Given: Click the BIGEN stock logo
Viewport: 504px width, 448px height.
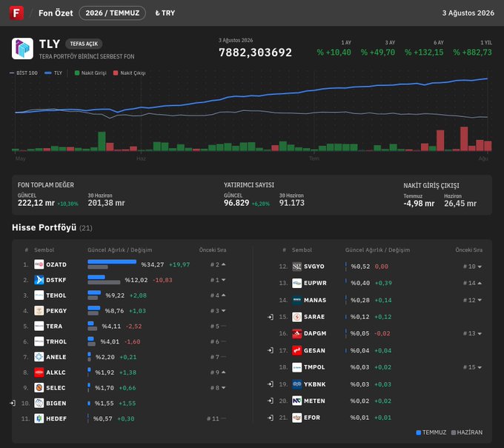Looking at the screenshot, I should (x=39, y=403).
